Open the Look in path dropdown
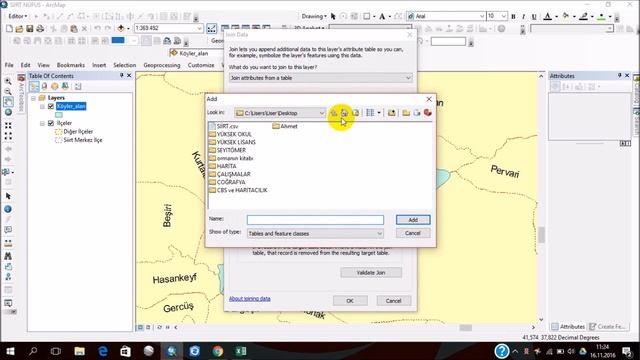 pos(322,113)
